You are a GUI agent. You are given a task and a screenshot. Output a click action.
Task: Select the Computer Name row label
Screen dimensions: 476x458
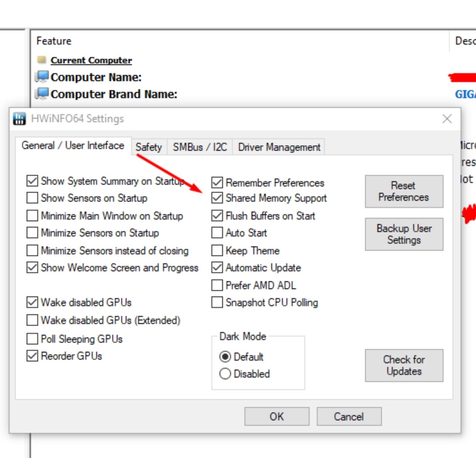coord(96,77)
